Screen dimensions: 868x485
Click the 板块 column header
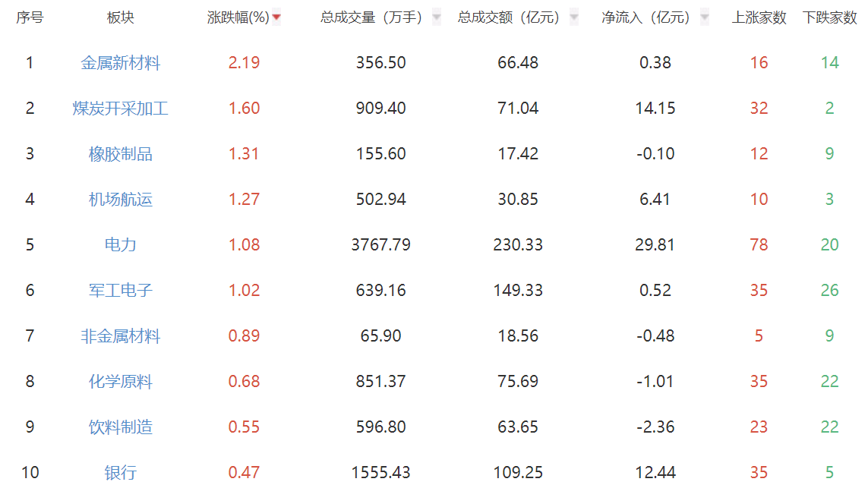coord(120,17)
